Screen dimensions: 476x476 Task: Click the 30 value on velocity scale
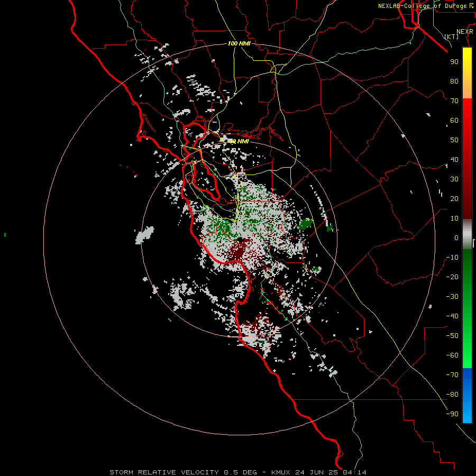[454, 179]
